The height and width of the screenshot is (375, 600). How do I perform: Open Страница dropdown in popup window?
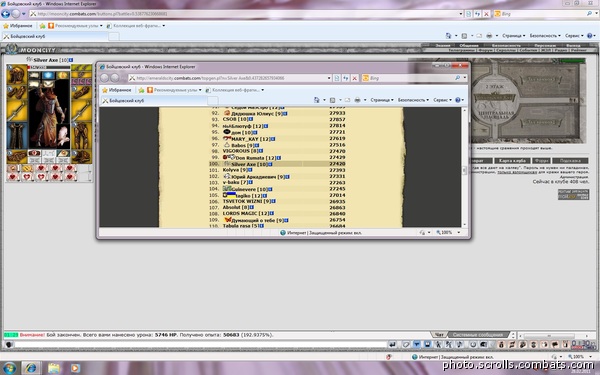click(x=382, y=100)
